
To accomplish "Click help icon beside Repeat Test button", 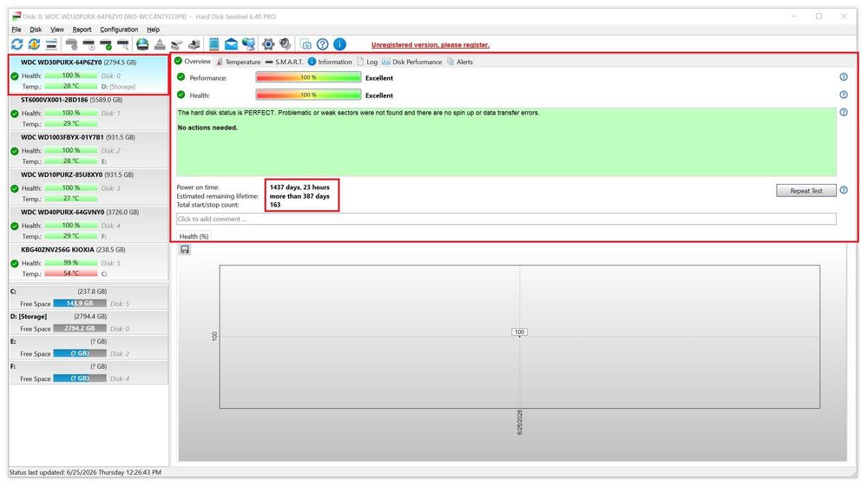I will [x=844, y=190].
